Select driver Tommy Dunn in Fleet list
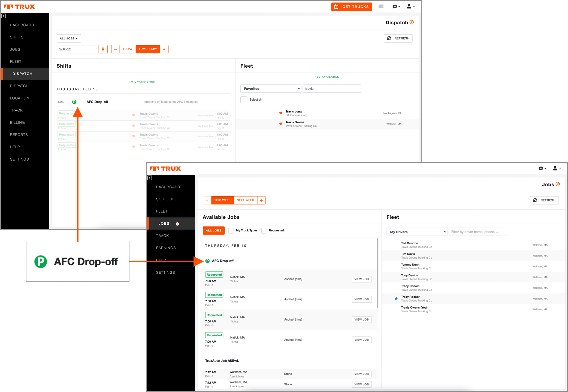Image resolution: width=568 pixels, height=392 pixels. click(x=473, y=267)
